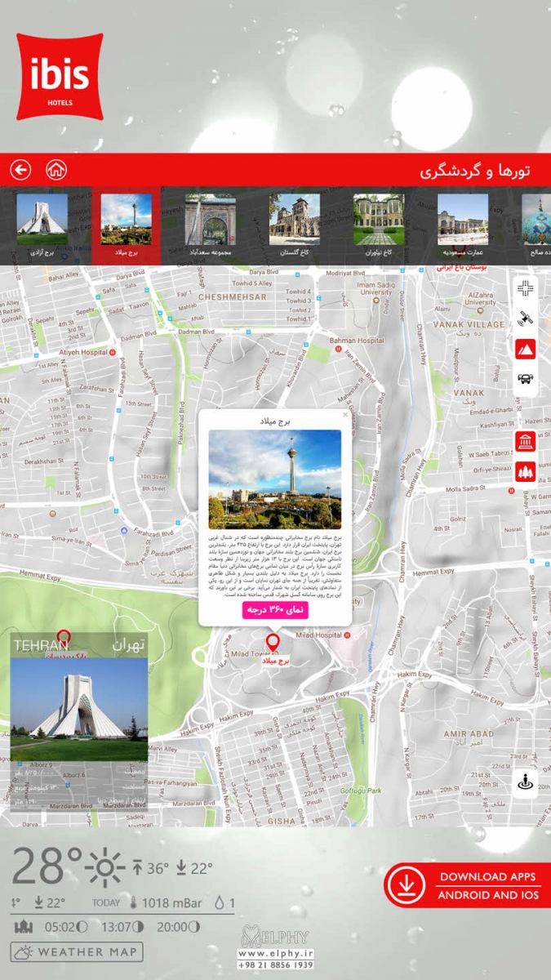The height and width of the screenshot is (980, 551).
Task: Switch map to satellite view icon
Action: pyautogui.click(x=526, y=319)
